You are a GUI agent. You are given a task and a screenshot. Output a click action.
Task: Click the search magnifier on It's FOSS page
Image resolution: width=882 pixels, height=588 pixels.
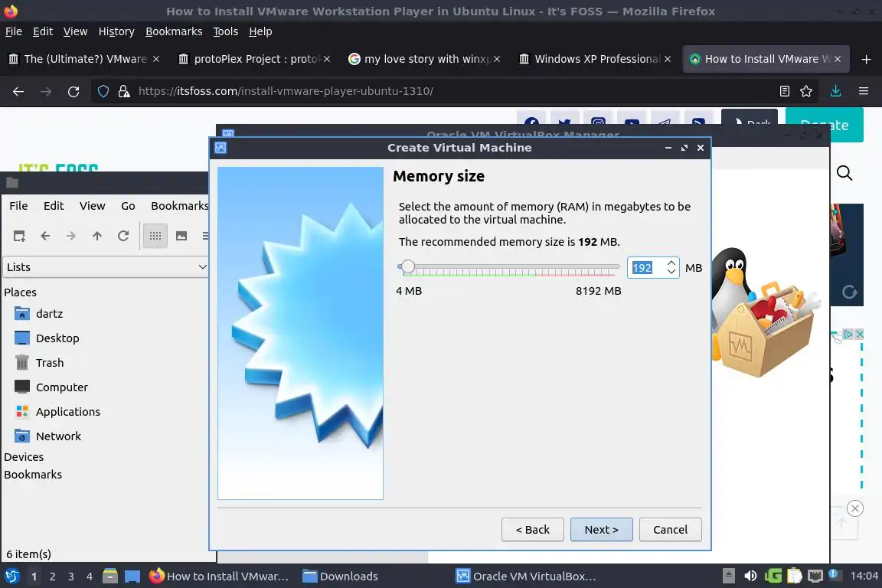coord(844,173)
